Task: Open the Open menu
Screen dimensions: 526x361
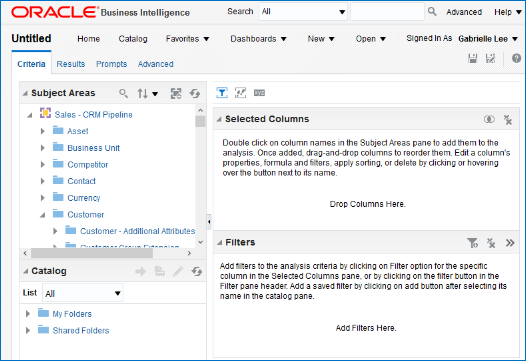Action: pos(371,39)
